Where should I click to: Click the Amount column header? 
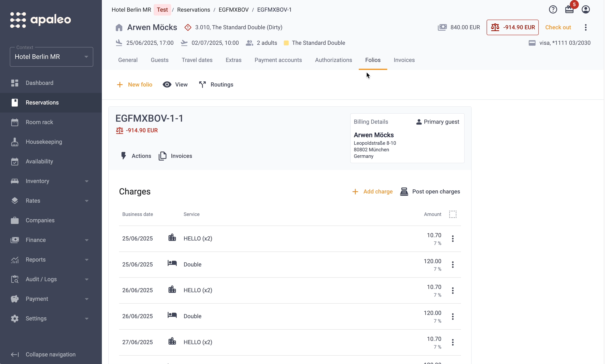coord(433,214)
